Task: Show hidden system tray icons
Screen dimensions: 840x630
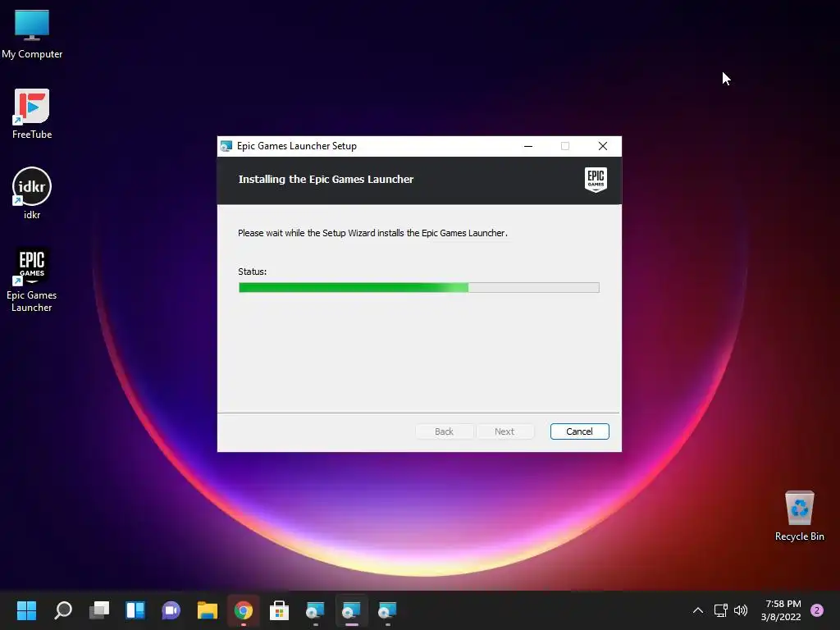Action: 697,610
